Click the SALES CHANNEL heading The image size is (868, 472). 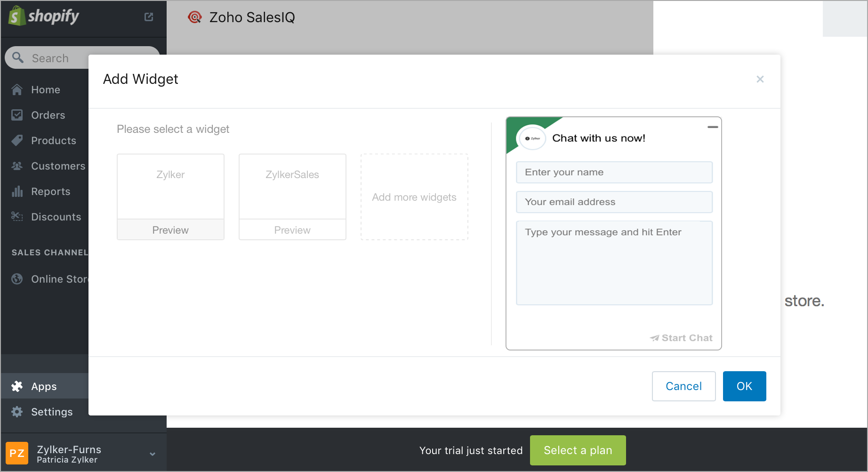tap(50, 252)
